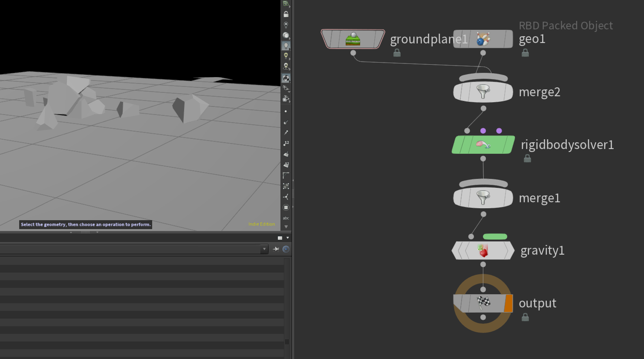This screenshot has width=644, height=359.
Task: Click the apple icon on gravity1 node
Action: (483, 250)
